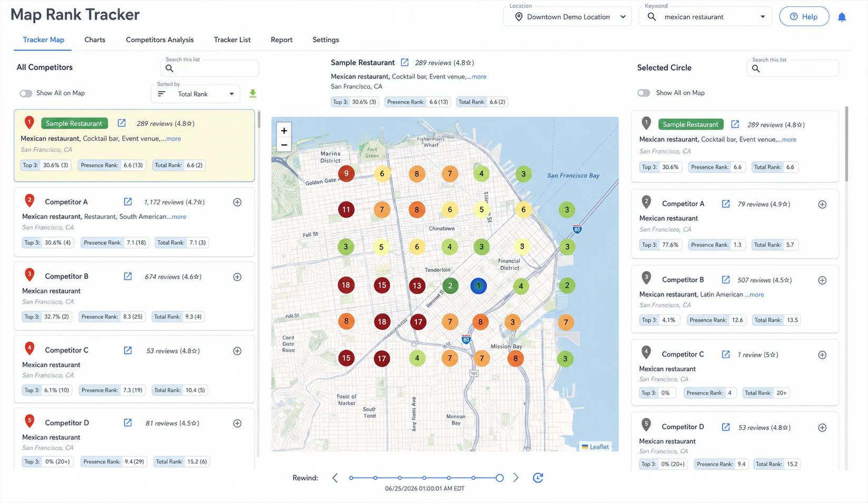This screenshot has height=503, width=868.
Task: Go to the Report tab
Action: click(x=281, y=40)
